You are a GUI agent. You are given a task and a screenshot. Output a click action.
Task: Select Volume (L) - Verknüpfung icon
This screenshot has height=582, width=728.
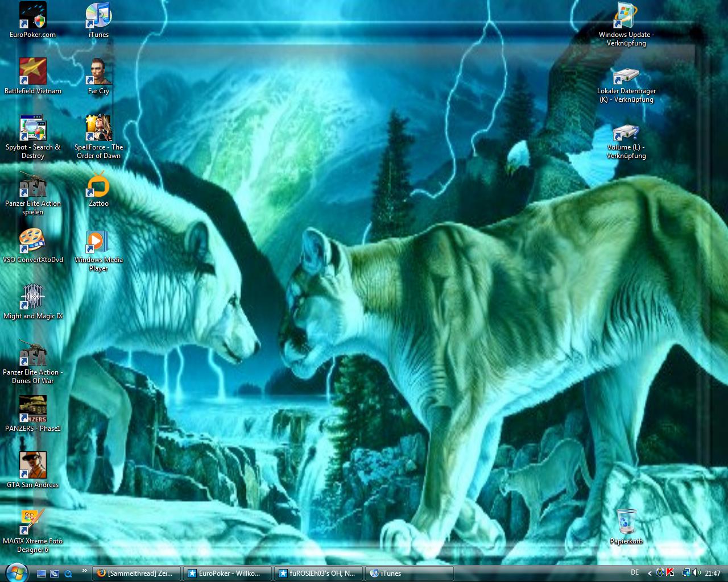point(626,142)
